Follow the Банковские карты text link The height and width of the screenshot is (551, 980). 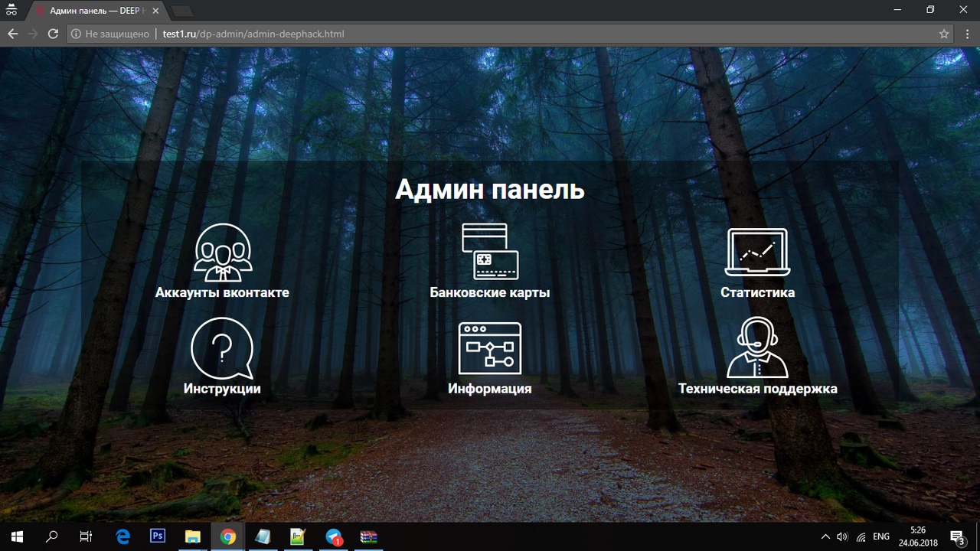tap(490, 292)
